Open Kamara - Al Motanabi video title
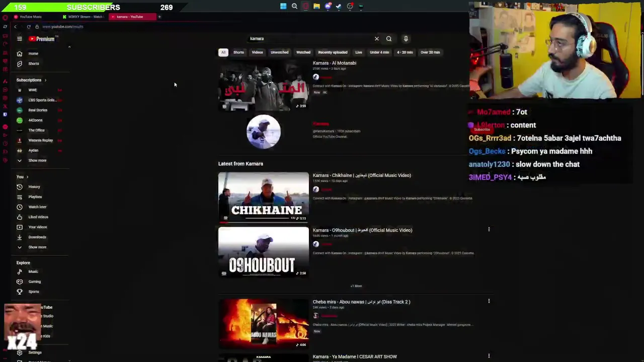The image size is (644, 362). click(x=335, y=63)
